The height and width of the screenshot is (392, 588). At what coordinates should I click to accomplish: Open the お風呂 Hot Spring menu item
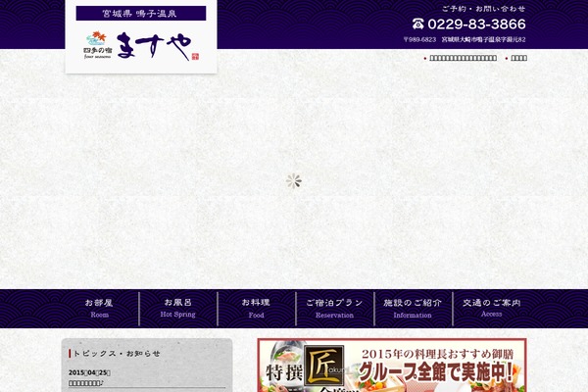pos(178,309)
